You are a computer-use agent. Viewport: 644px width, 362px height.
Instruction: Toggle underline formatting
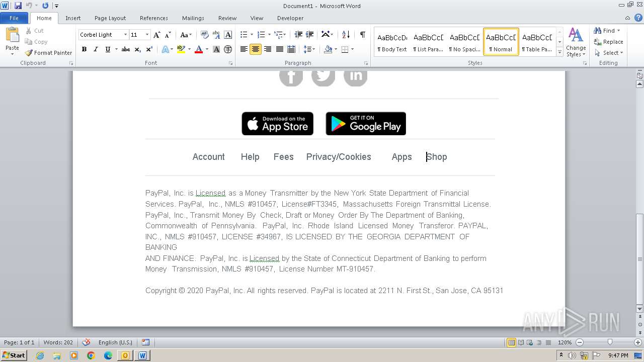(x=108, y=49)
